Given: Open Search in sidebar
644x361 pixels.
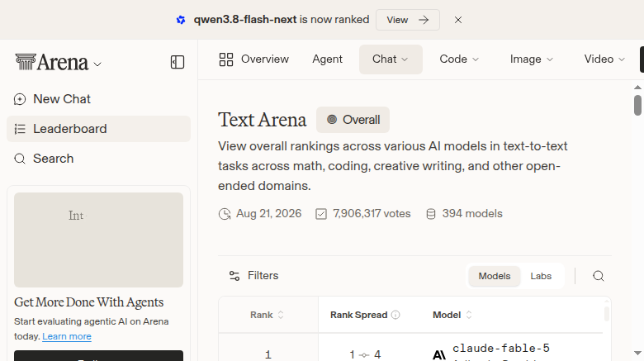Looking at the screenshot, I should tap(98, 159).
